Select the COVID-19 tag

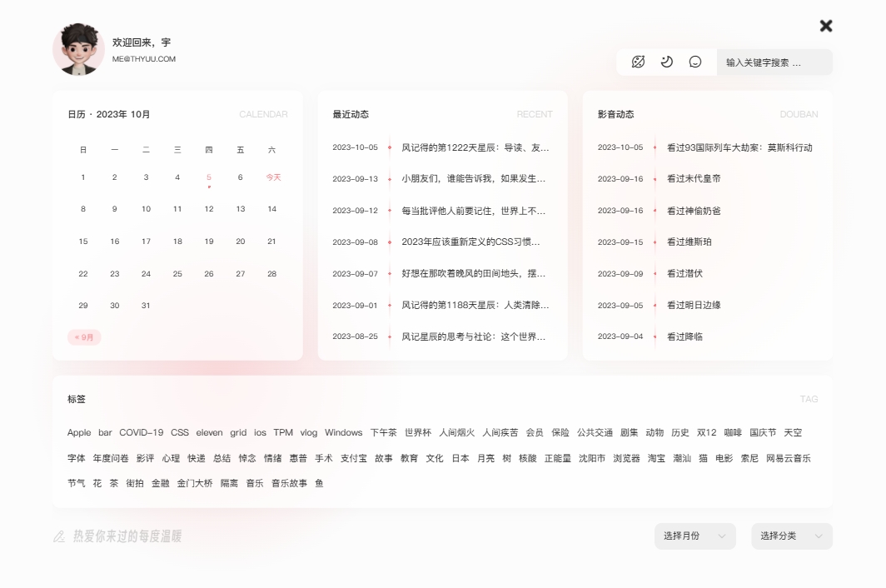[x=141, y=433]
